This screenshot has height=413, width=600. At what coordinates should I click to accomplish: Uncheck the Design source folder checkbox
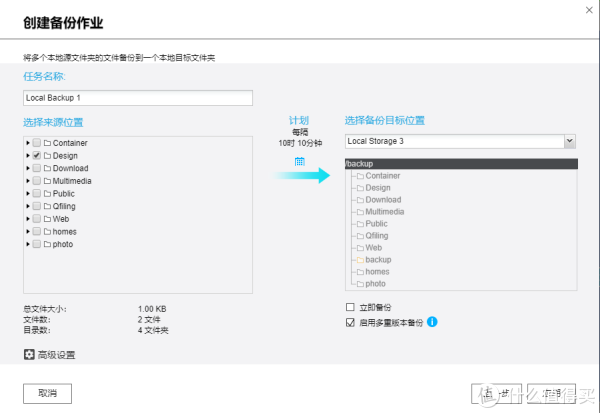click(36, 156)
